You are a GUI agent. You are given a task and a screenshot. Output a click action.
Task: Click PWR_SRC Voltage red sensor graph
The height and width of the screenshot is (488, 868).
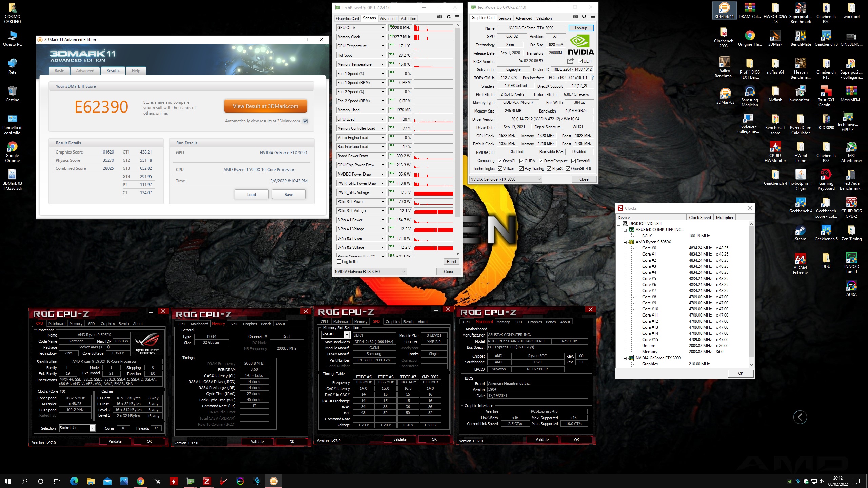pyautogui.click(x=433, y=192)
